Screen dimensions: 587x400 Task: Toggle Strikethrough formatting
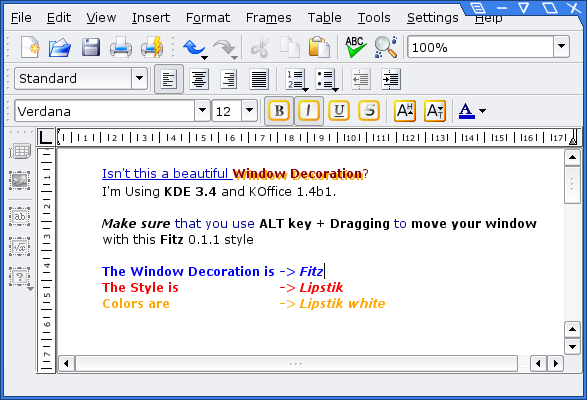click(369, 111)
